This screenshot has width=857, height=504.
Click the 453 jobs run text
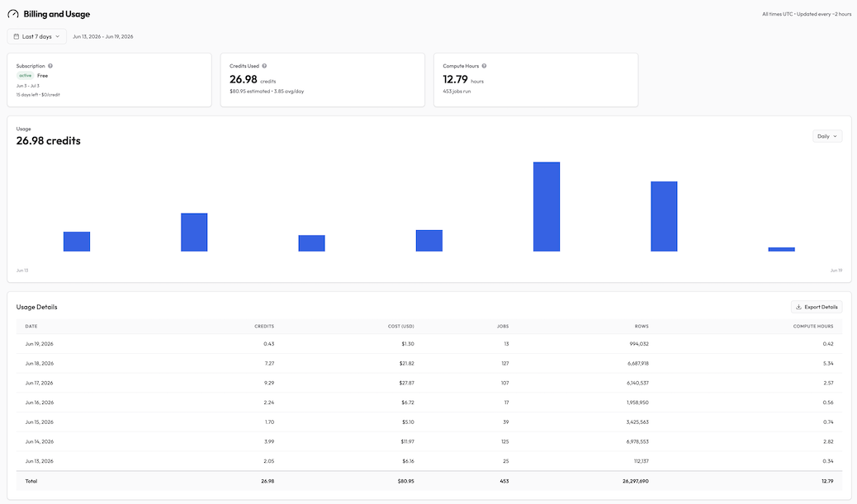point(457,92)
